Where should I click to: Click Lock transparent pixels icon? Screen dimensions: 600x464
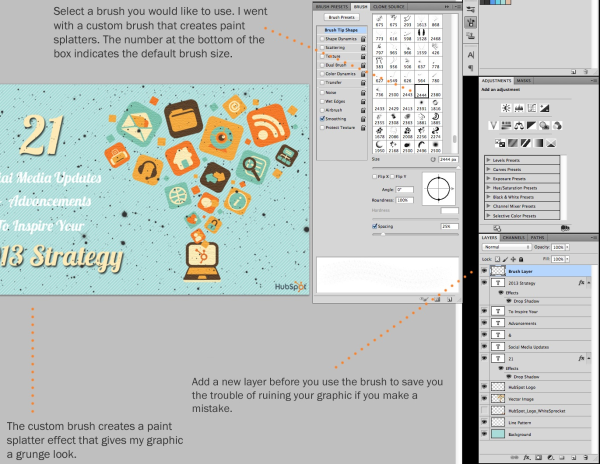coord(497,259)
